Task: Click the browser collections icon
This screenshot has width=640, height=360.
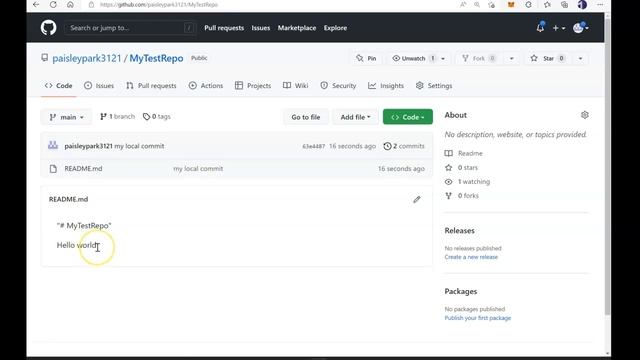Action: tap(564, 4)
